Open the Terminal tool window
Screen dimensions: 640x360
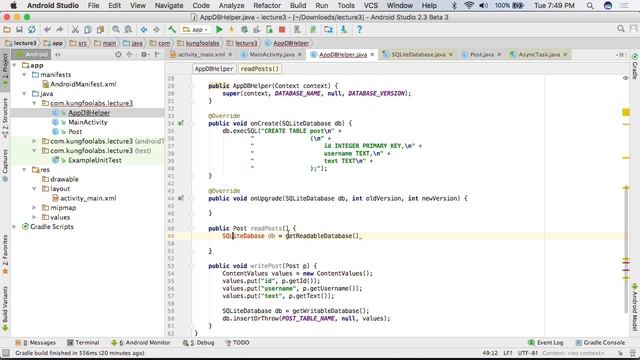[83, 343]
